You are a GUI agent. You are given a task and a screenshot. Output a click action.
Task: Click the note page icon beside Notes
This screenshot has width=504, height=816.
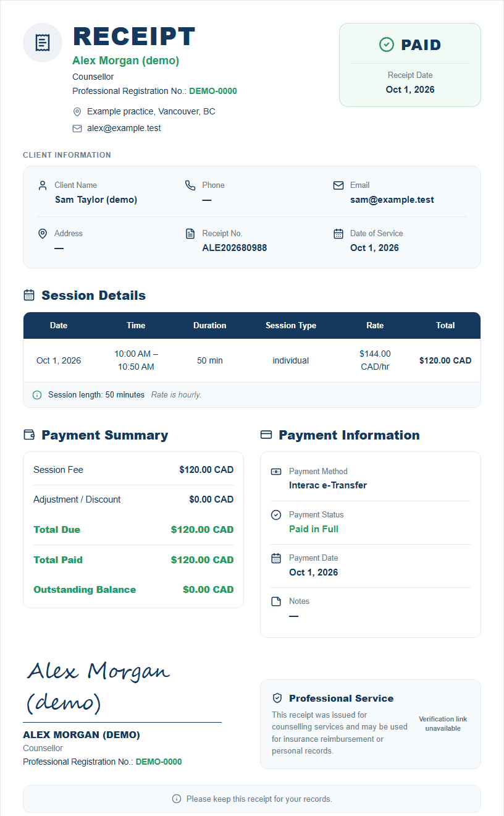[276, 601]
